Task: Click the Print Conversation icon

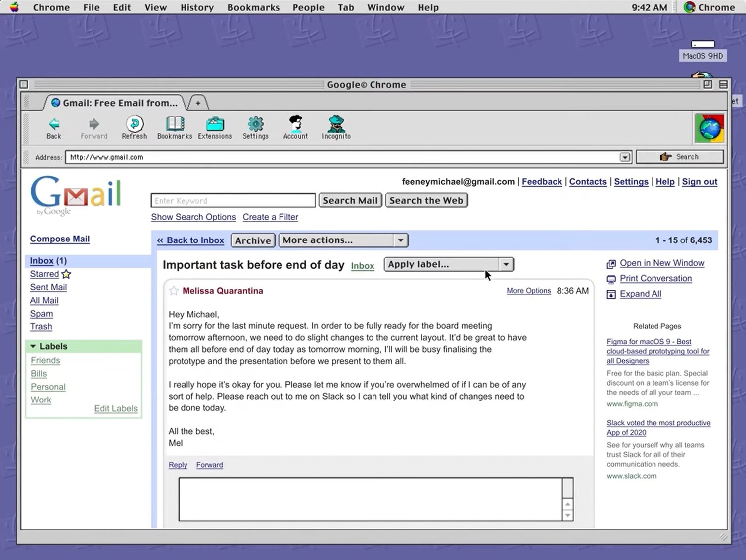Action: (611, 279)
